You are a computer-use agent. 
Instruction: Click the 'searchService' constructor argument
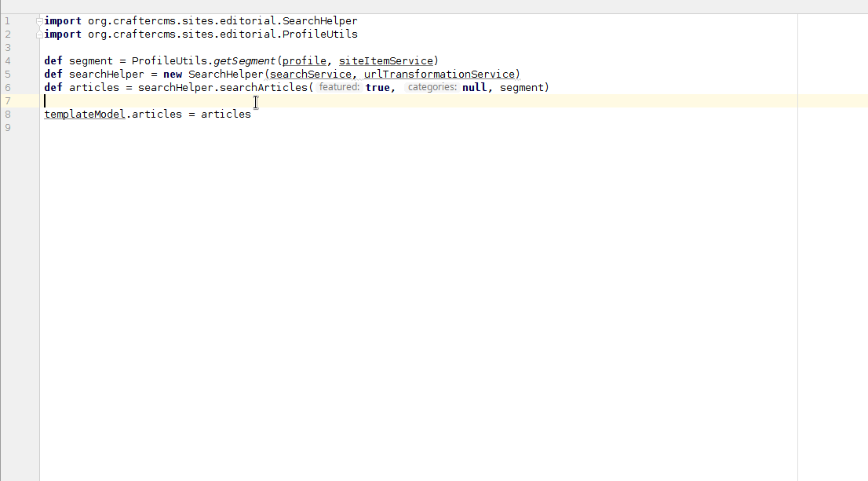tap(311, 75)
